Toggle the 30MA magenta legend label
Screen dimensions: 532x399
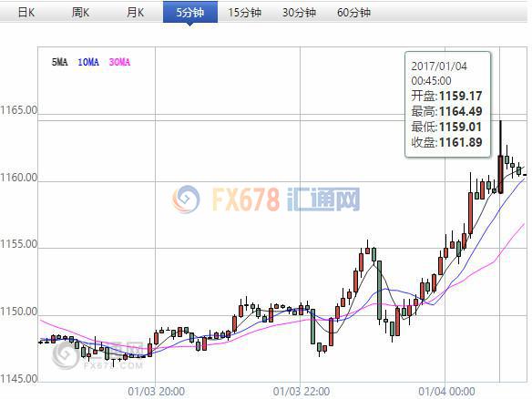coord(119,62)
